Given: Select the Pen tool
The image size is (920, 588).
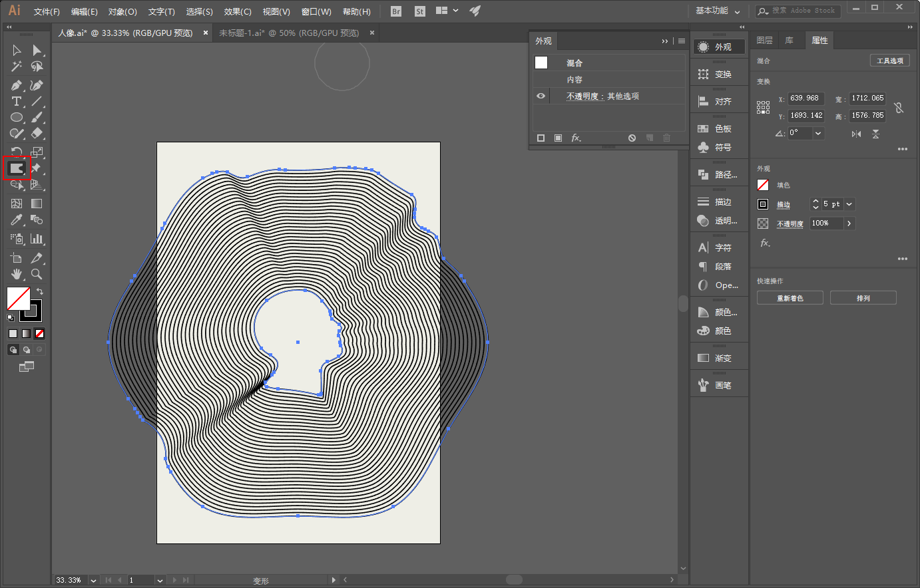Looking at the screenshot, I should pyautogui.click(x=17, y=85).
